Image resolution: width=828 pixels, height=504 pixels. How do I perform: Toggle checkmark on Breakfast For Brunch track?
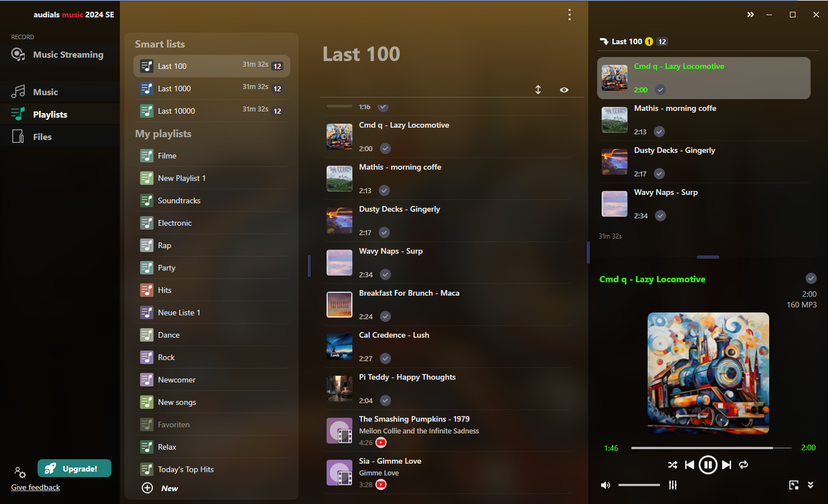tap(385, 316)
